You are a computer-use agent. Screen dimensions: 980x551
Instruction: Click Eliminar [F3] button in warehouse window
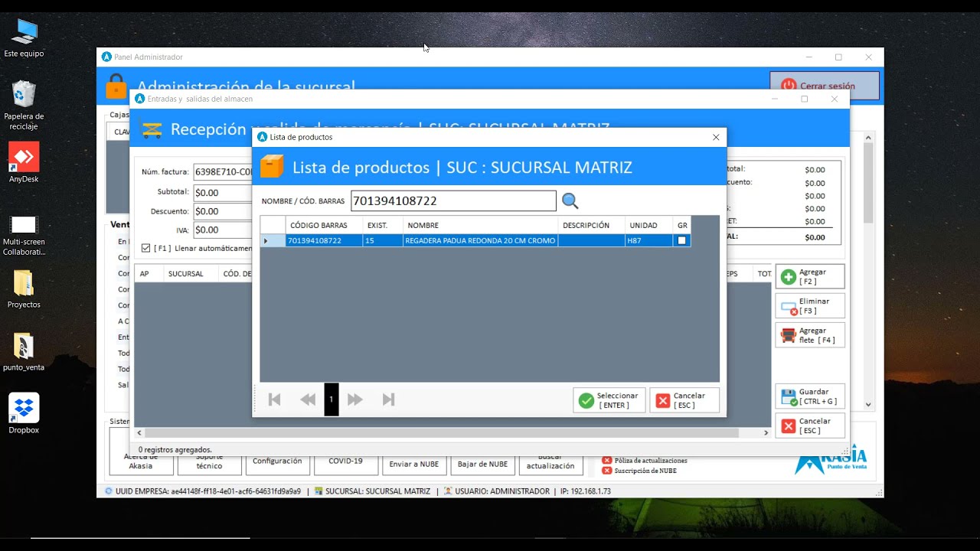810,305
